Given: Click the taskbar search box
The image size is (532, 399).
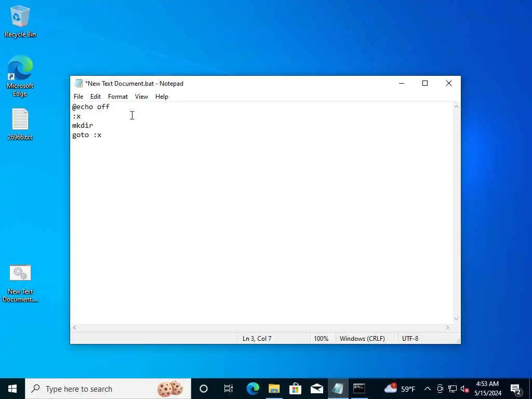Looking at the screenshot, I should point(108,389).
